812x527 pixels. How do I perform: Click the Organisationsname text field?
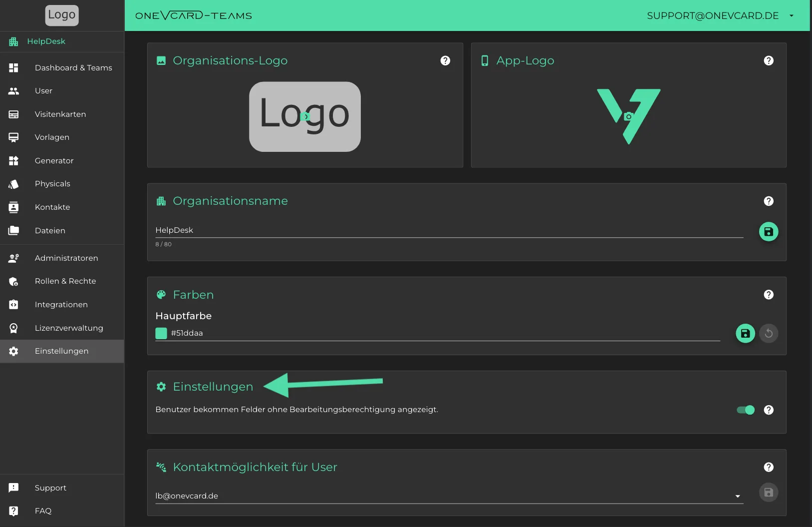[x=449, y=230]
